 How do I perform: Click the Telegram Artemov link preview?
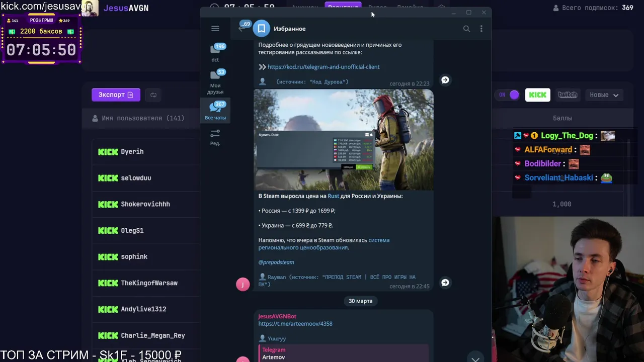click(344, 353)
